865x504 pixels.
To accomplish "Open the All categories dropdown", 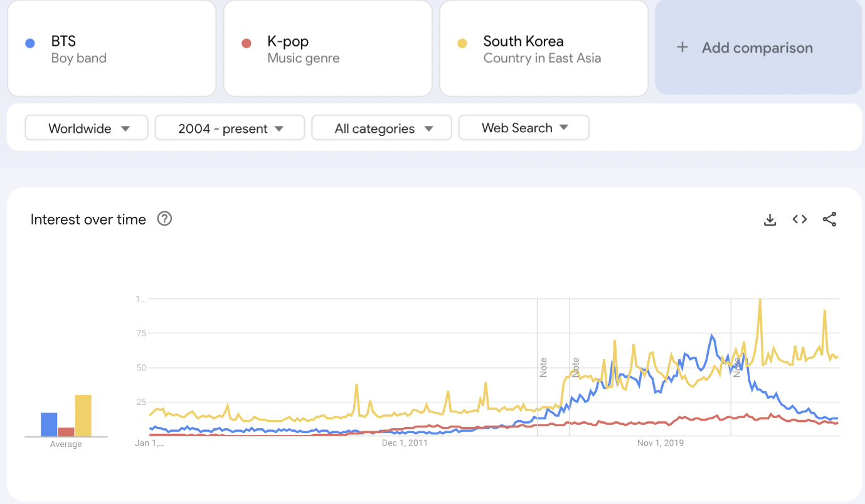I will click(381, 128).
